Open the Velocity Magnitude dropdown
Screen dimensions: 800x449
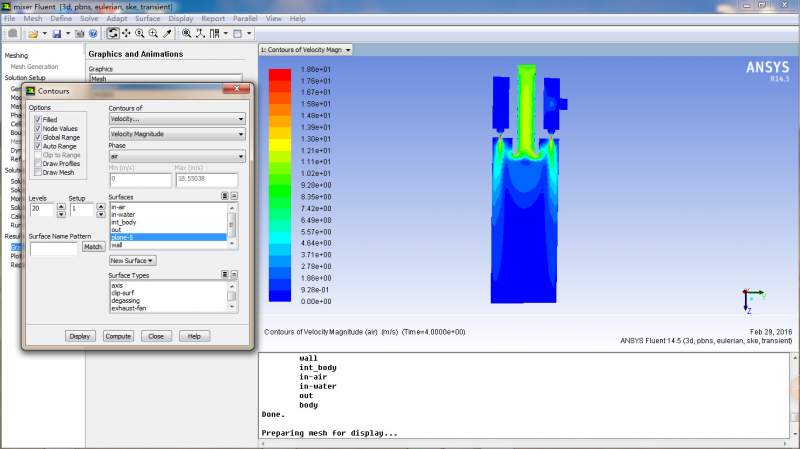coord(177,134)
